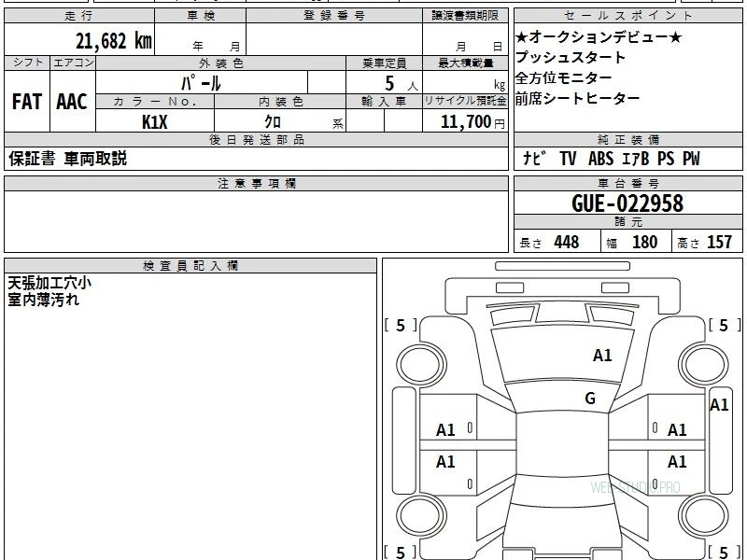Click the シフト header
Image resolution: width=747 pixels, height=560 pixels.
pos(27,63)
